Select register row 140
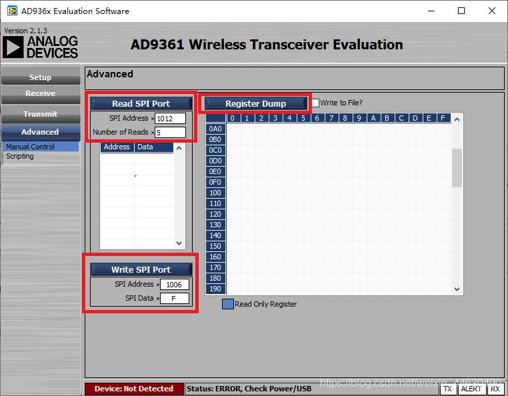The height and width of the screenshot is (396, 508). 215,236
